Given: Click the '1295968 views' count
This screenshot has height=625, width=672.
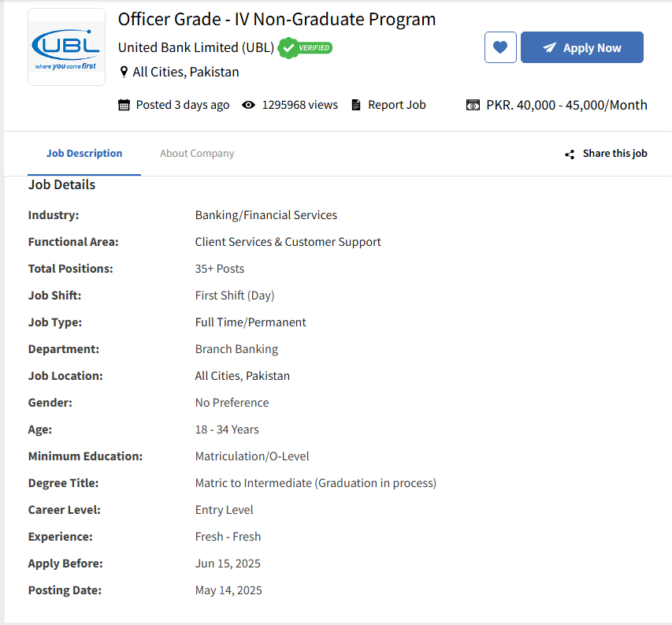Looking at the screenshot, I should point(300,105).
